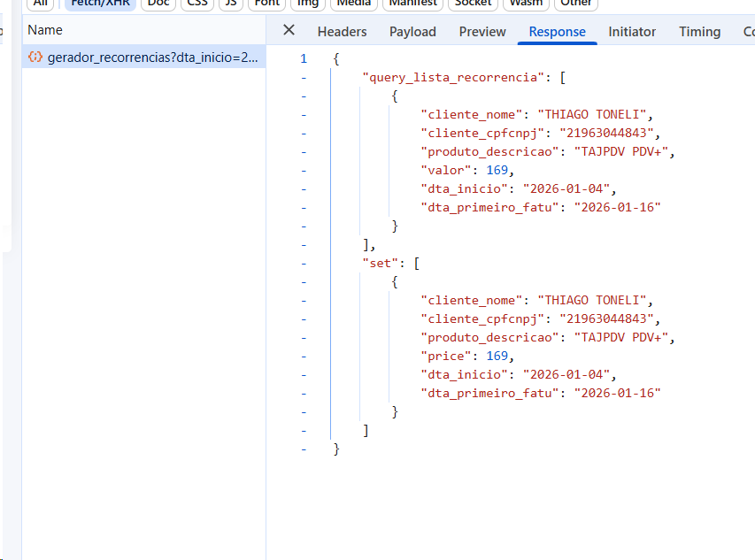The height and width of the screenshot is (560, 755).
Task: Filter requests by Socket type
Action: pyautogui.click(x=474, y=4)
